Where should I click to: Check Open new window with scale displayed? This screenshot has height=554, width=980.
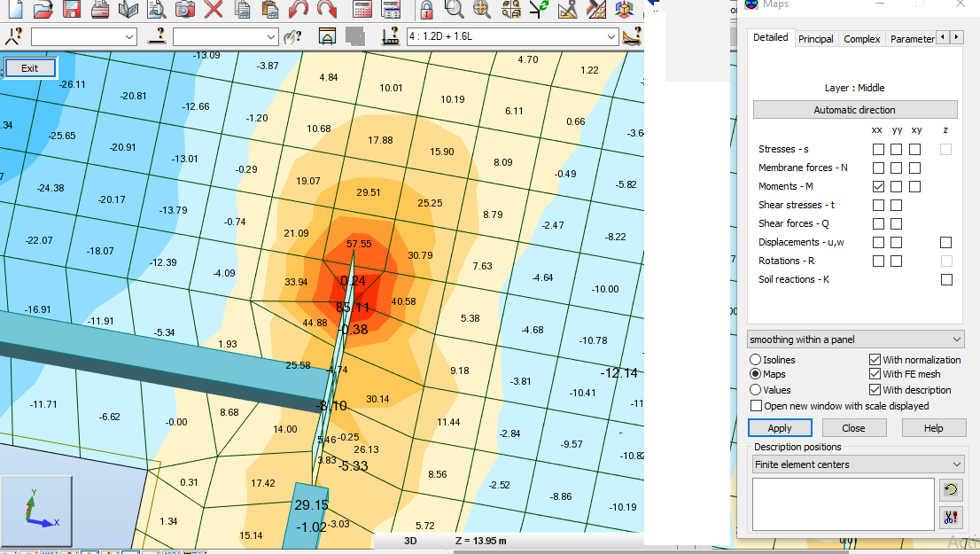click(756, 406)
